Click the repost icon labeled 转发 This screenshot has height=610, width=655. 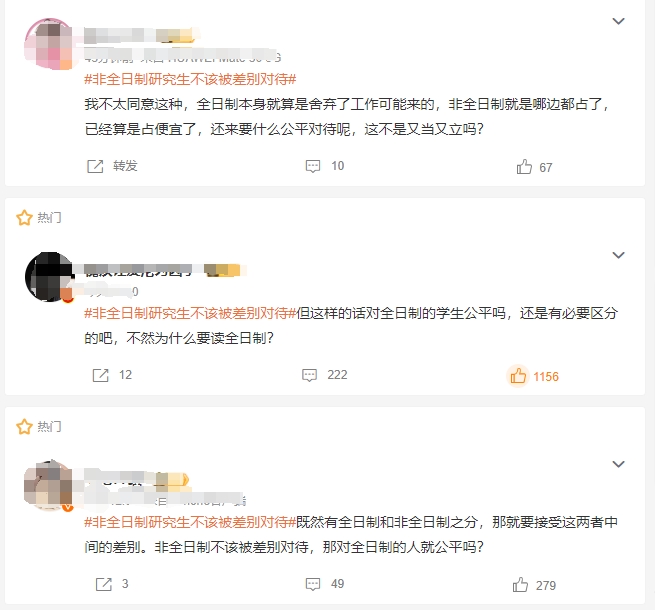pos(95,166)
